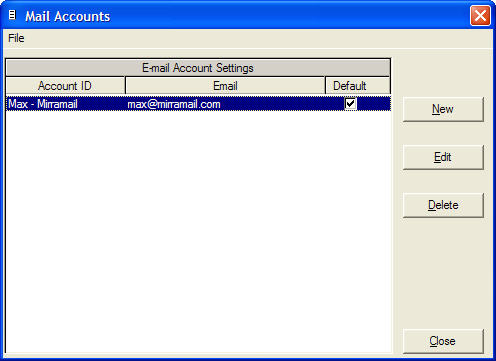Toggle Default checkbox for Max - Mirramail

point(350,104)
